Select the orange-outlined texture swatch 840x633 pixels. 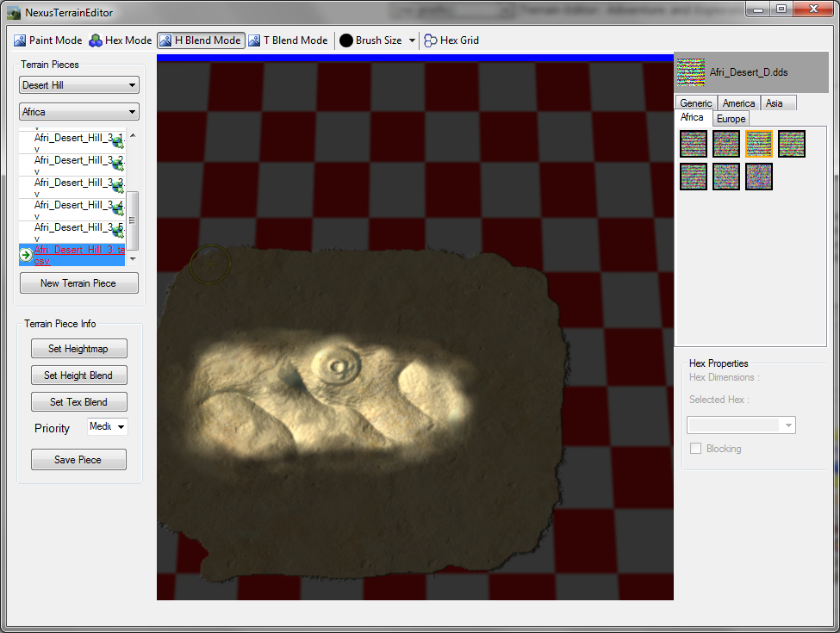pyautogui.click(x=759, y=144)
